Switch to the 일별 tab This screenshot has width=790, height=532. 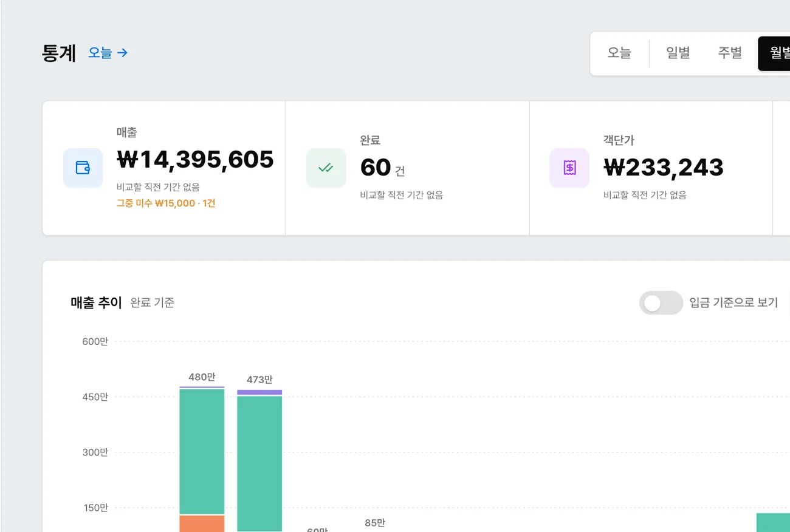[678, 53]
